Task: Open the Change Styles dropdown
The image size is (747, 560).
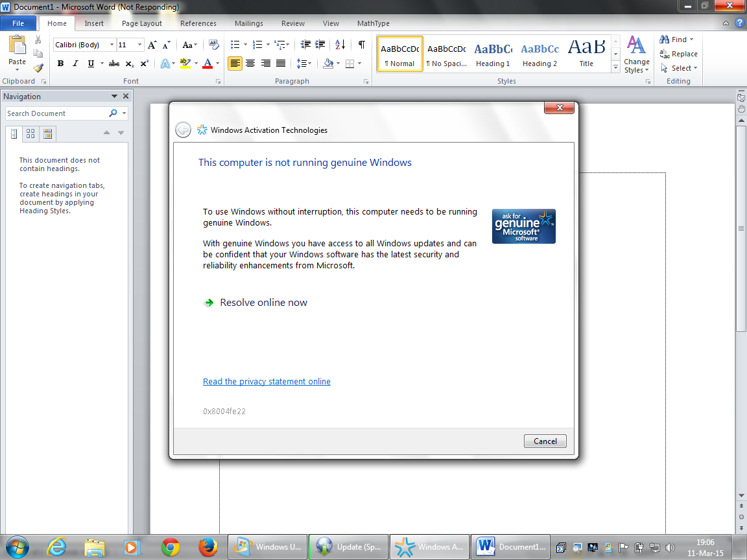Action: 637,54
